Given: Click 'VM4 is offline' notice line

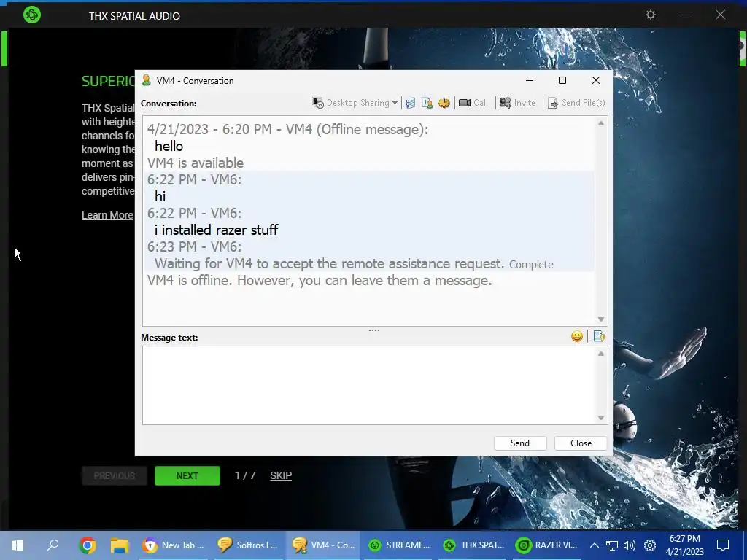Looking at the screenshot, I should (x=320, y=281).
